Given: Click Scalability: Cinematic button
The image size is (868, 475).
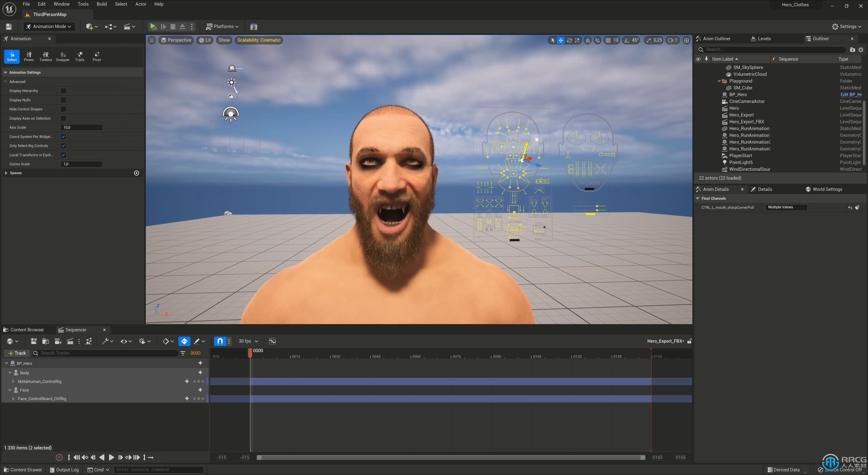Looking at the screenshot, I should pyautogui.click(x=259, y=40).
